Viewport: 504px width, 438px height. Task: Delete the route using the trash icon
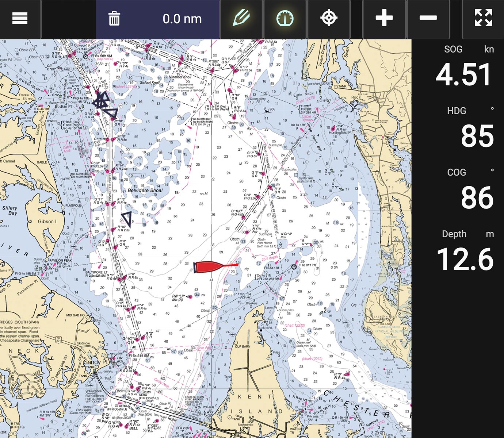[113, 18]
